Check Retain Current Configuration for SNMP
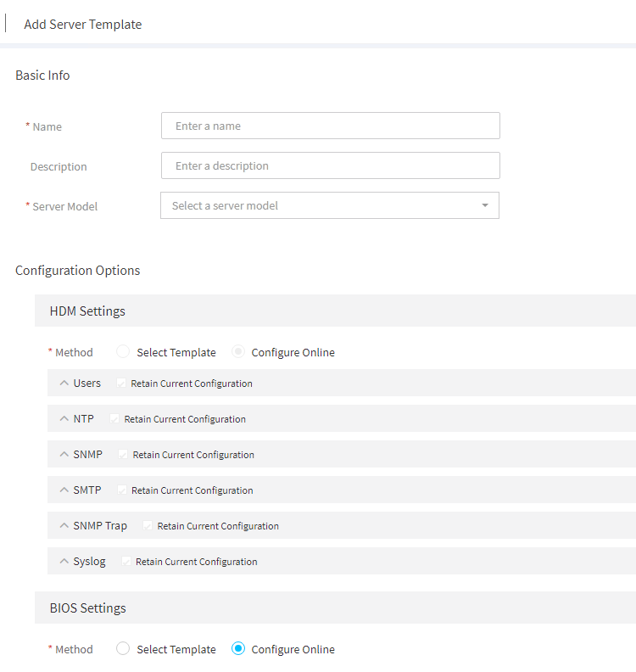The width and height of the screenshot is (636, 672). click(123, 454)
